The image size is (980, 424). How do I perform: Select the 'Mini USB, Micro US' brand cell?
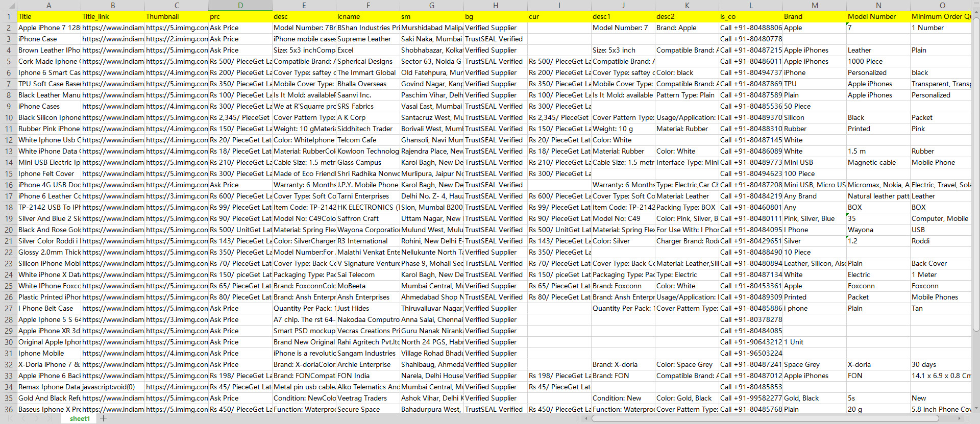[815, 185]
